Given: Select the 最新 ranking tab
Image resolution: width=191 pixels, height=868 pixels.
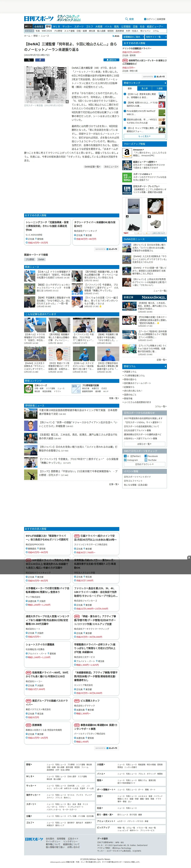Looking at the screenshot, I should coord(130,88).
